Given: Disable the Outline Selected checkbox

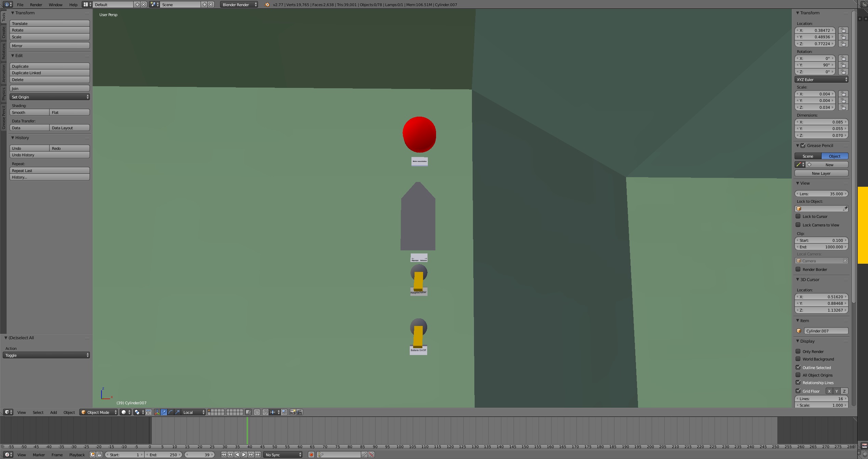Looking at the screenshot, I should (x=798, y=367).
